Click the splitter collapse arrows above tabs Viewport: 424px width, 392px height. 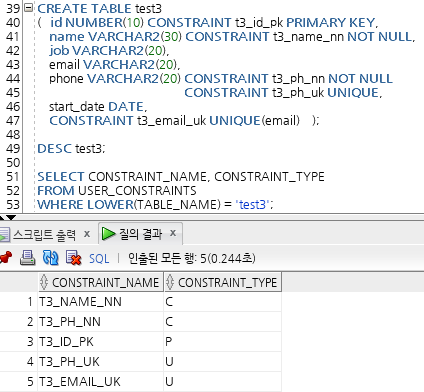coord(8,218)
